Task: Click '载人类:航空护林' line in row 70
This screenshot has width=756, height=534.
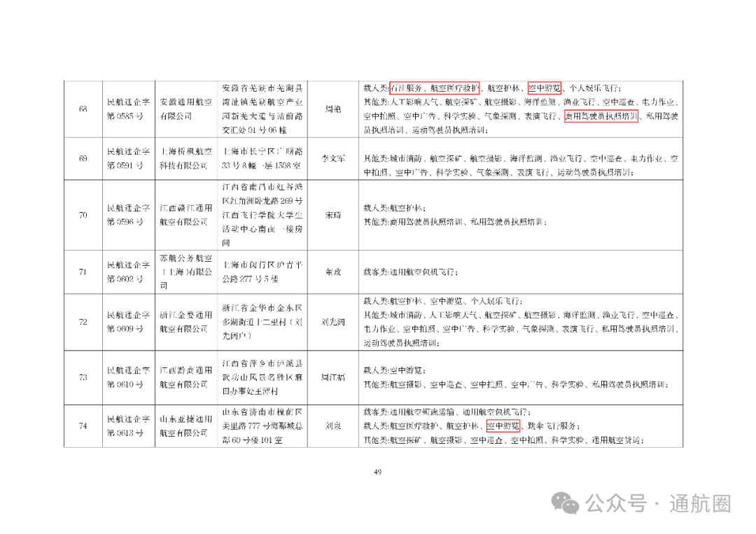Action: point(394,208)
